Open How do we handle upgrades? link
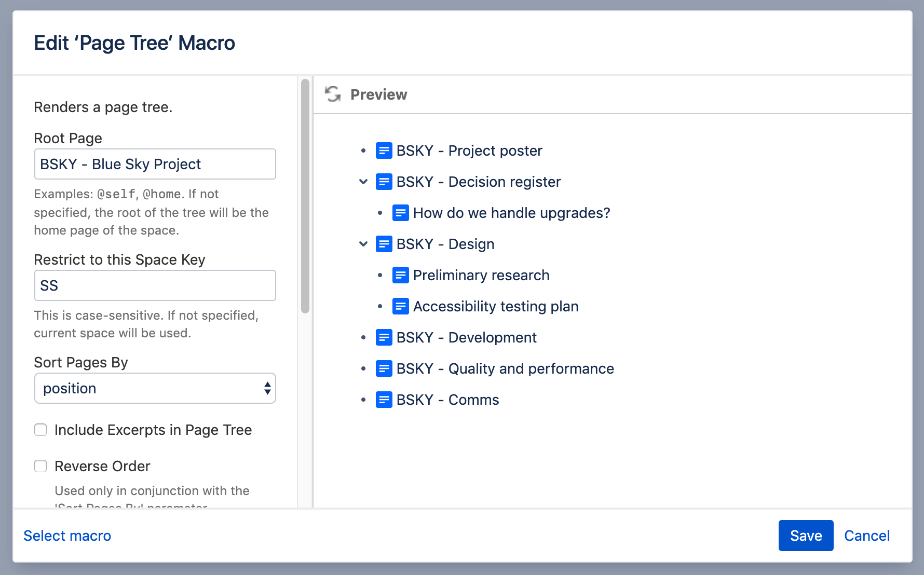Viewport: 924px width, 575px height. click(x=512, y=213)
